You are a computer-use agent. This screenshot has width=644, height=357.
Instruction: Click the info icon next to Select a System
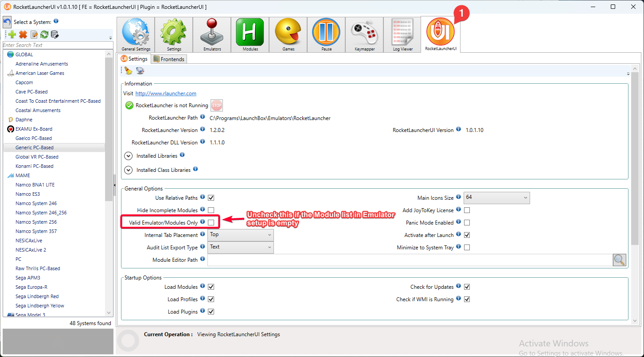pos(56,21)
